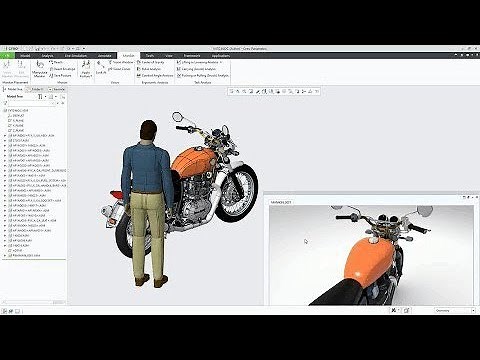
Task: Open RULA Analysis tool
Action: [149, 69]
